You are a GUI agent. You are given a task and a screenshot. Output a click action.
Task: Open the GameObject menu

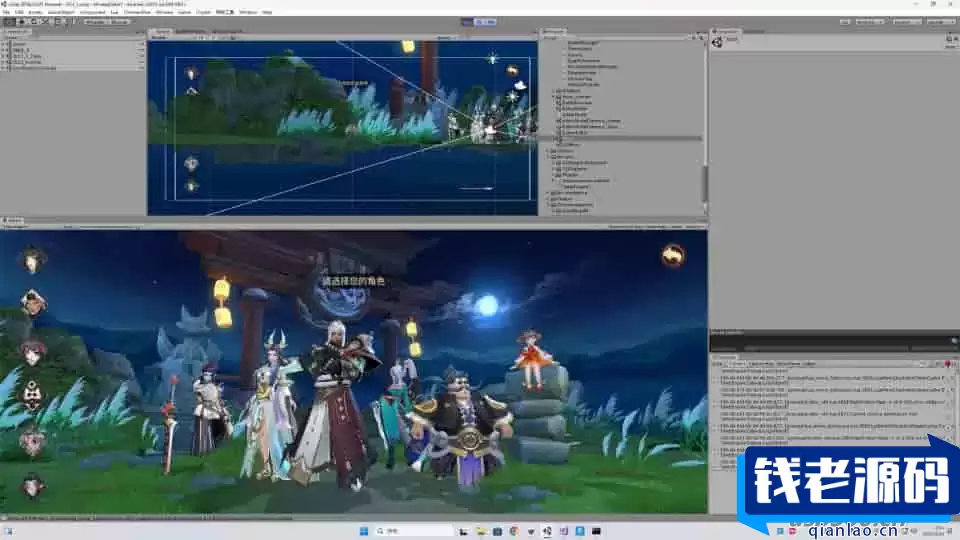[61, 12]
